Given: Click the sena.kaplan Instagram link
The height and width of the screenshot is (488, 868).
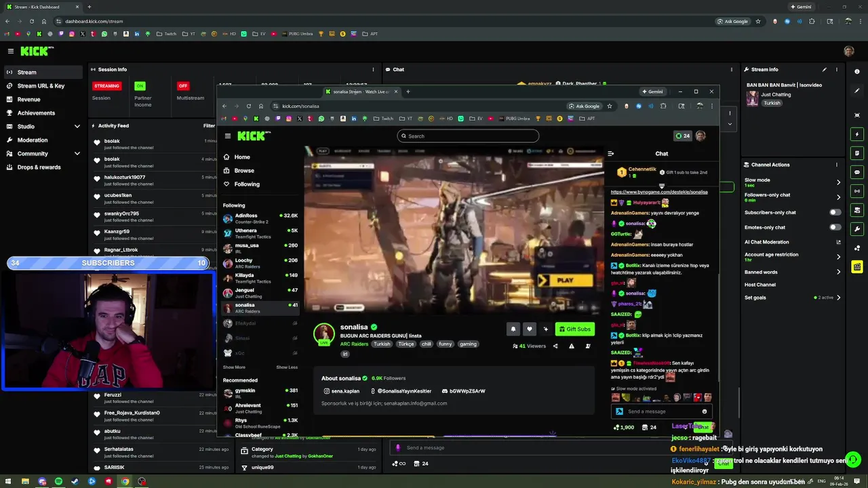Looking at the screenshot, I should (341, 391).
